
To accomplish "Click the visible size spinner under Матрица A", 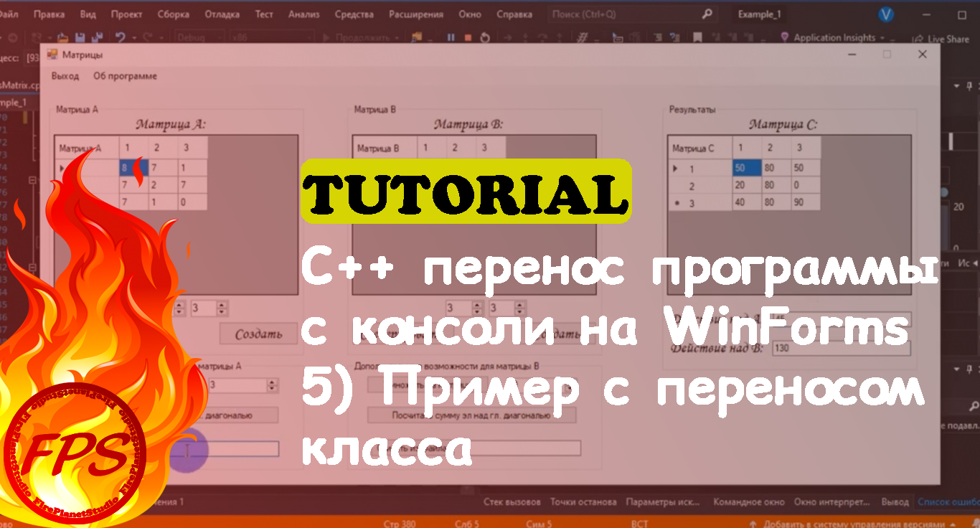I will click(209, 308).
